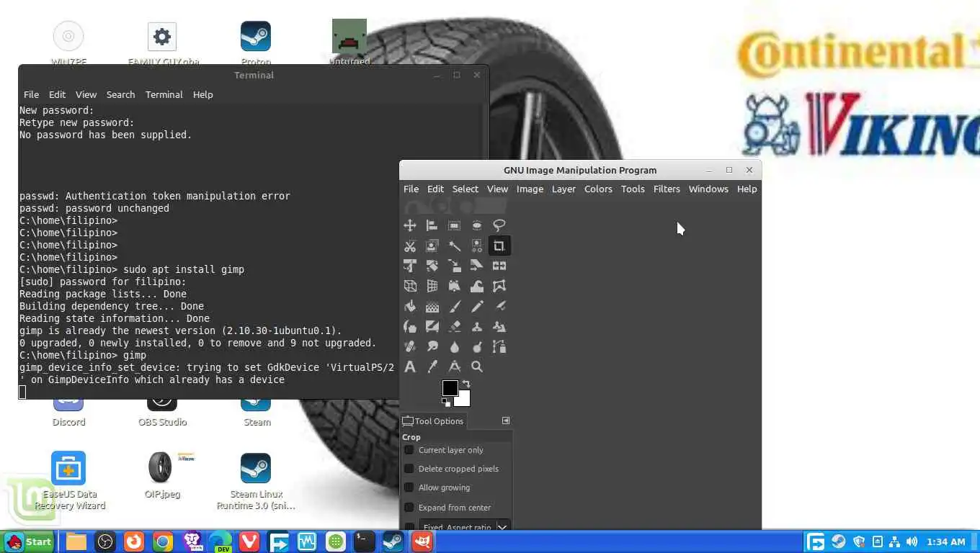Select the Pencil tool
980x553 pixels.
(x=477, y=306)
